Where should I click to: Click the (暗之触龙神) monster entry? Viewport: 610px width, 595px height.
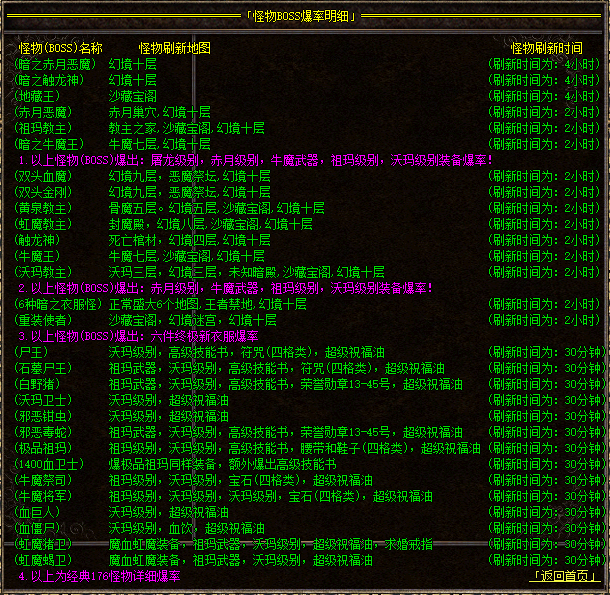click(52, 80)
